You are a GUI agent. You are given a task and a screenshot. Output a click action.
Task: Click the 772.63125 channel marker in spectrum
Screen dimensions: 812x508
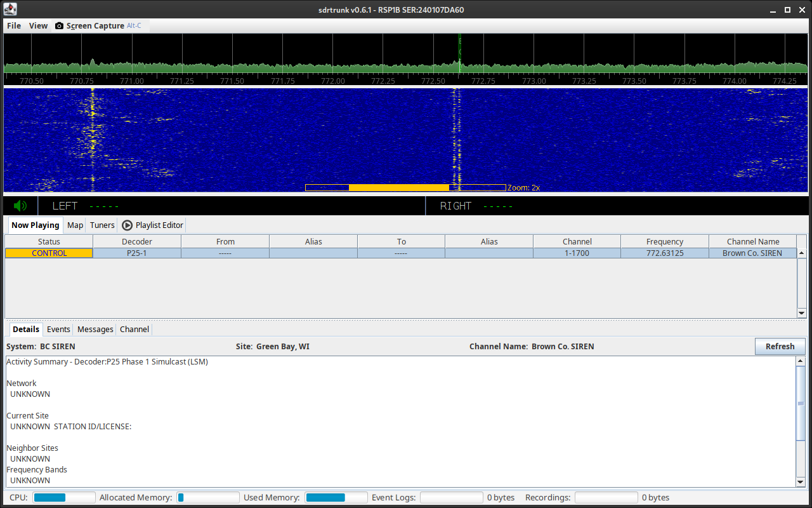point(459,51)
